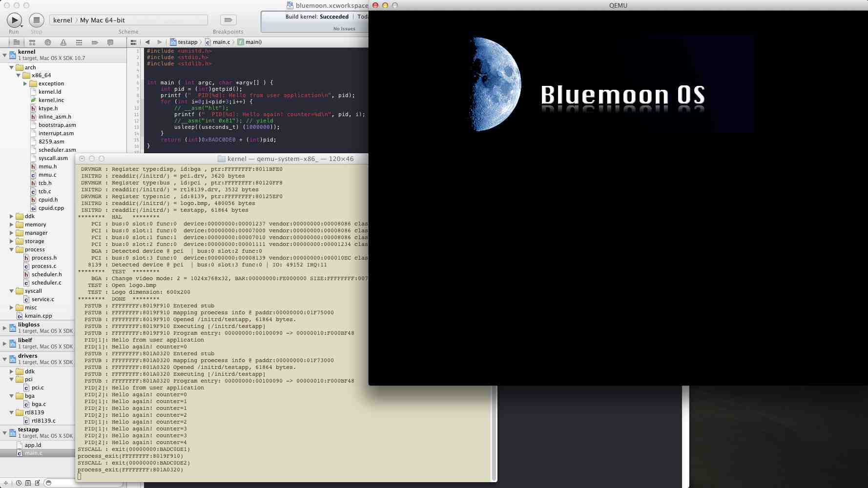Screen dimensions: 868x488
Task: Show the Project navigator
Action: [17, 42]
